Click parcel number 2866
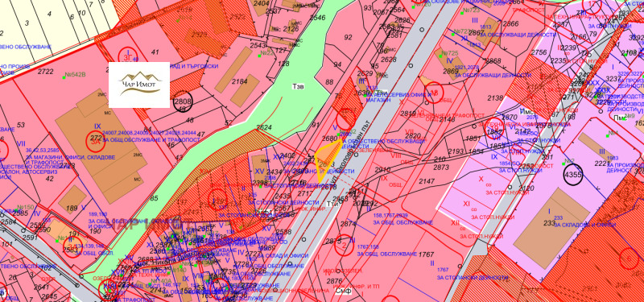 (510, 24)
